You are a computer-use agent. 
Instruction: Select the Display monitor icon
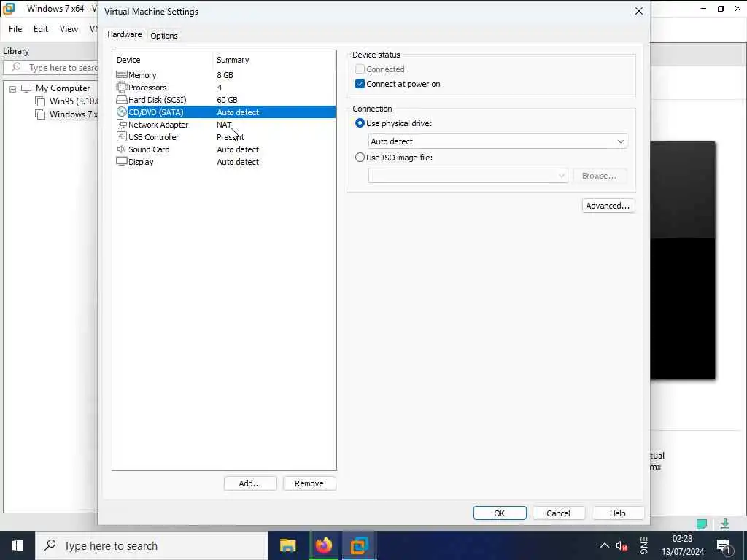click(122, 161)
